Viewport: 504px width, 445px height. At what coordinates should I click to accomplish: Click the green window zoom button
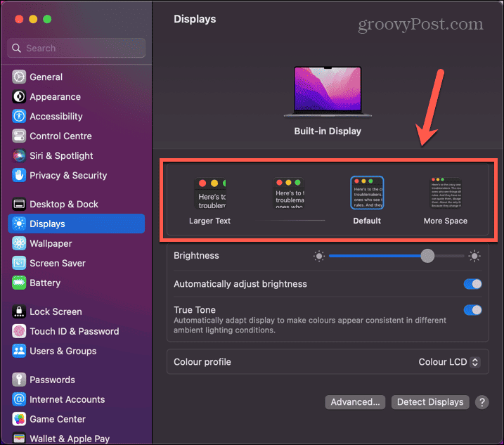click(47, 19)
